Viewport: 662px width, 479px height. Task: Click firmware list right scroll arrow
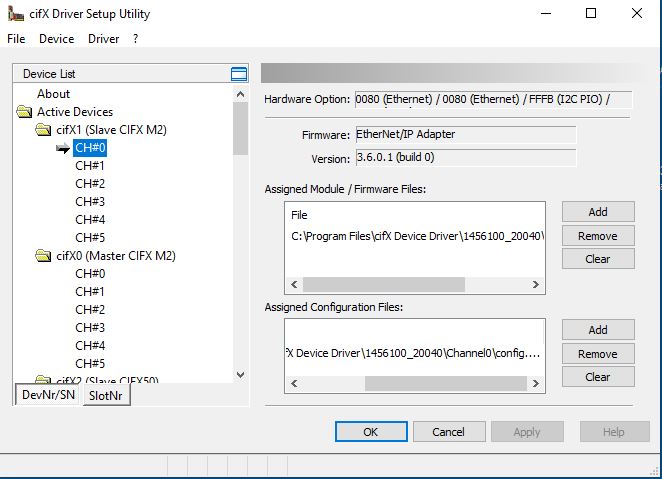click(x=536, y=284)
